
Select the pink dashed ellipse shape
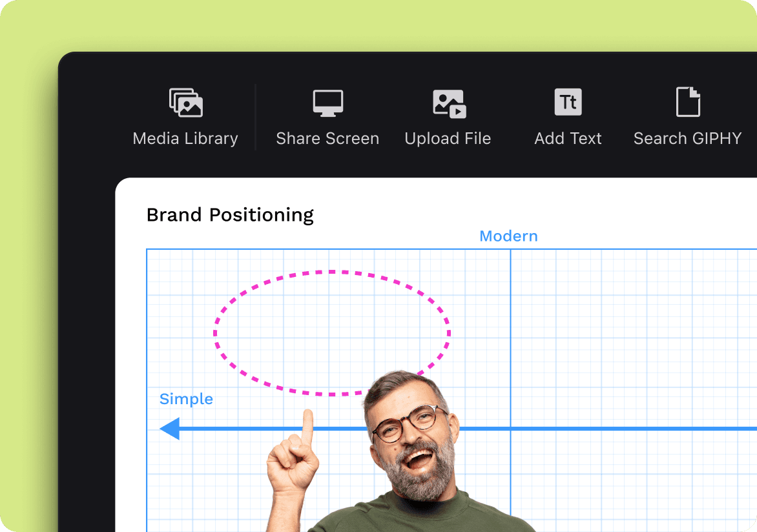point(332,333)
